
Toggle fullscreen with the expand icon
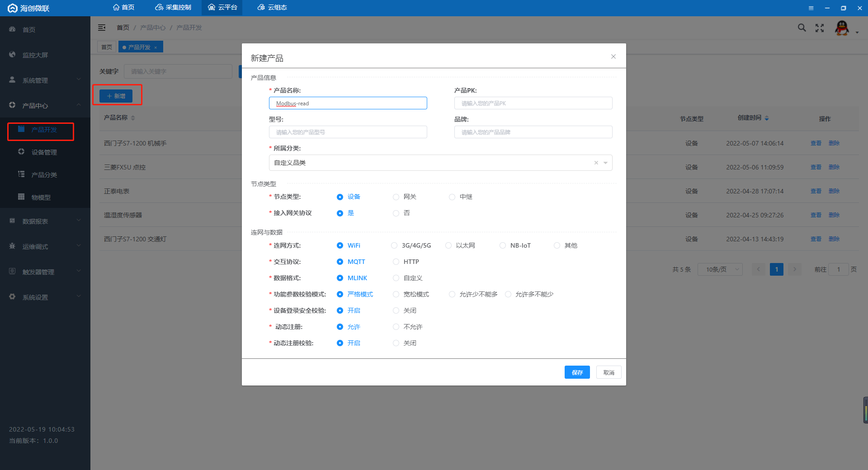coord(820,28)
